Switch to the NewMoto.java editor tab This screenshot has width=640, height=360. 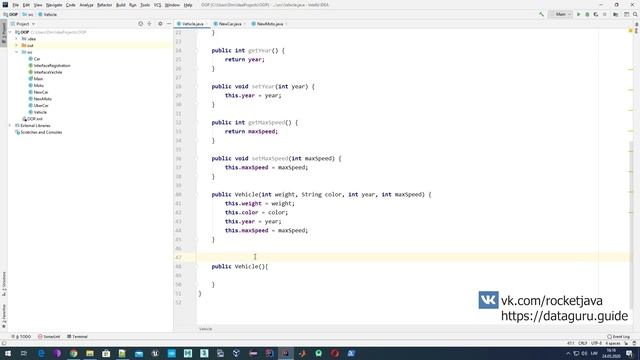(269, 24)
